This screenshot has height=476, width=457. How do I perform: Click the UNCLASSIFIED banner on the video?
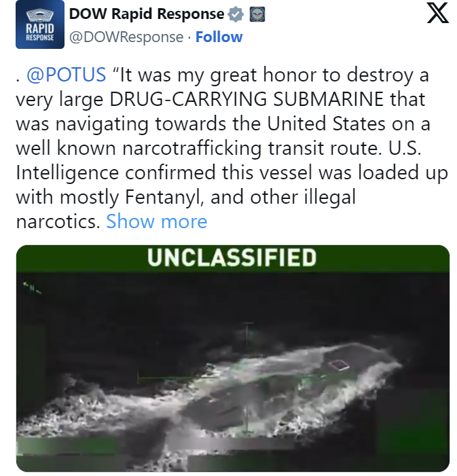tap(232, 257)
